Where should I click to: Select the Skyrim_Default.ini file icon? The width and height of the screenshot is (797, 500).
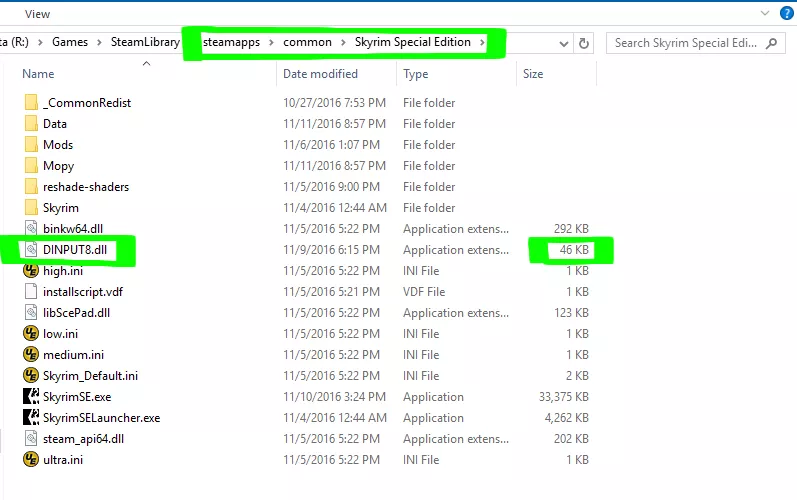[31, 376]
